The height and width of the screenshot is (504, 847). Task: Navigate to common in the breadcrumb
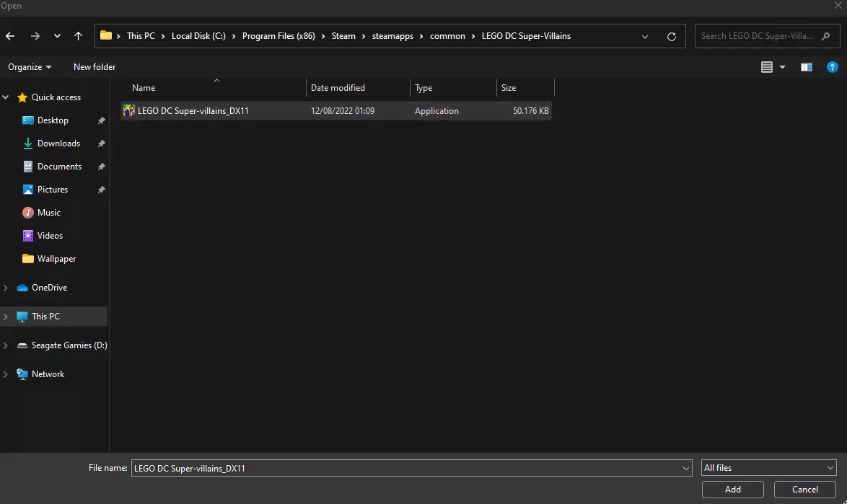[447, 36]
